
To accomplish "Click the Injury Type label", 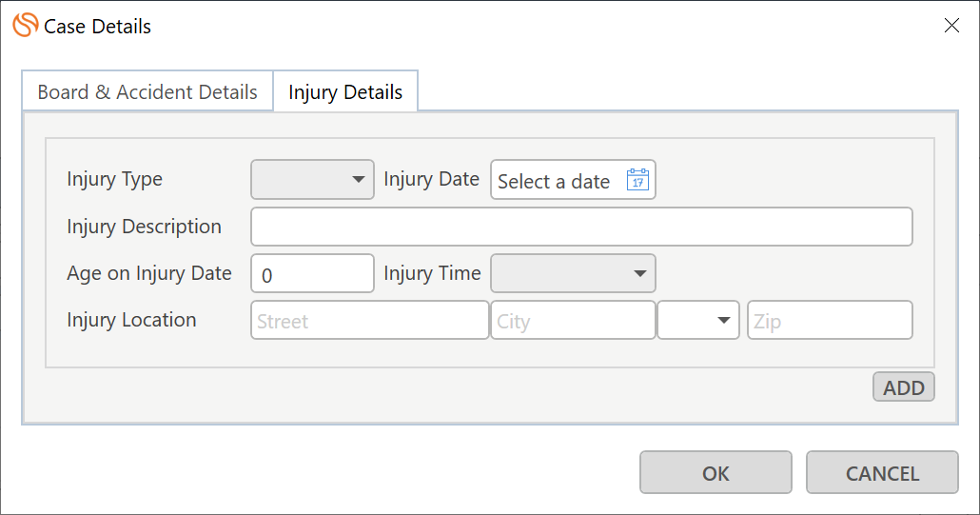I will pos(114,179).
